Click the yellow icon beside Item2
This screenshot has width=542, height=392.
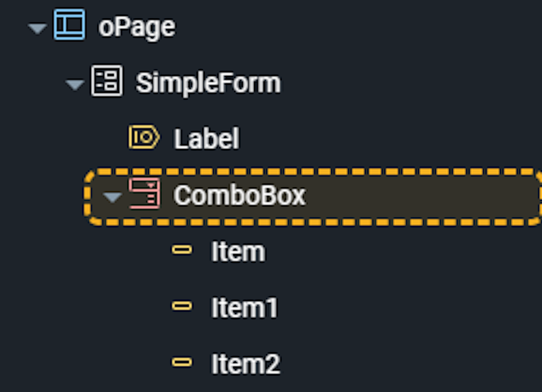(x=182, y=363)
